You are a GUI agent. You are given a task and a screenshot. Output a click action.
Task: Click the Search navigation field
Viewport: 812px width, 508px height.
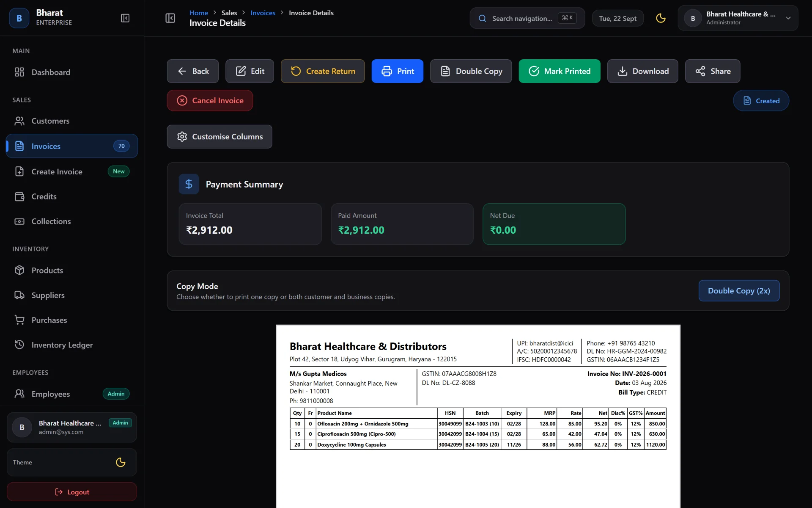[x=527, y=18]
